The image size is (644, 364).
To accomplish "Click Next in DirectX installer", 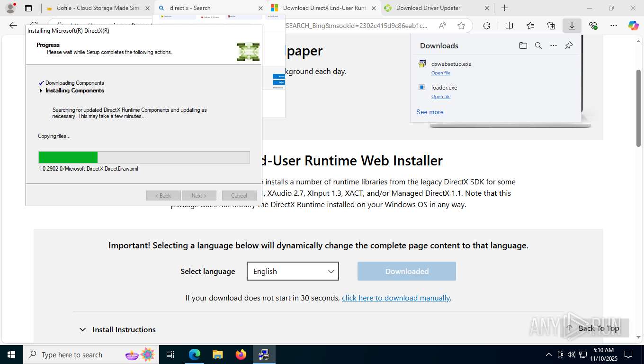I will pyautogui.click(x=199, y=196).
